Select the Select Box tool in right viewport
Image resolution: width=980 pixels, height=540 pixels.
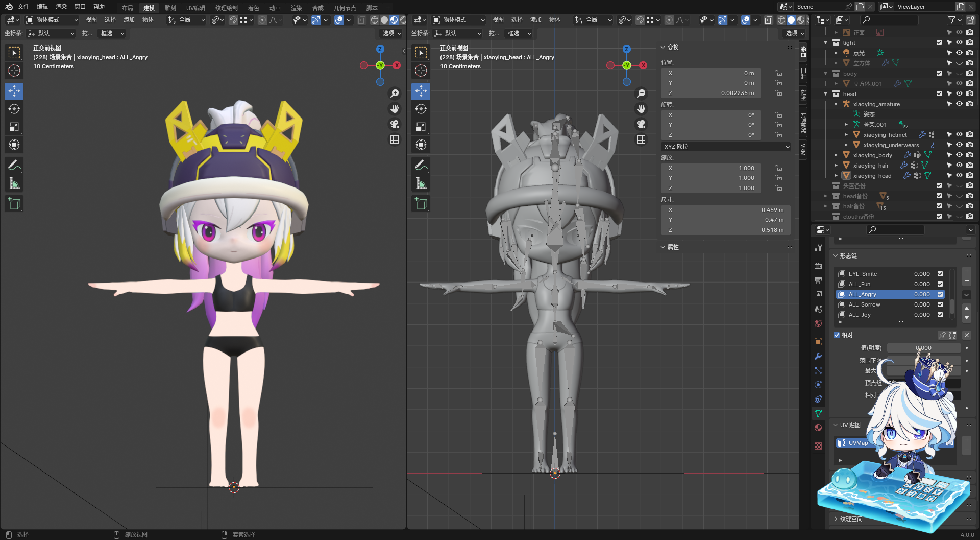click(421, 53)
